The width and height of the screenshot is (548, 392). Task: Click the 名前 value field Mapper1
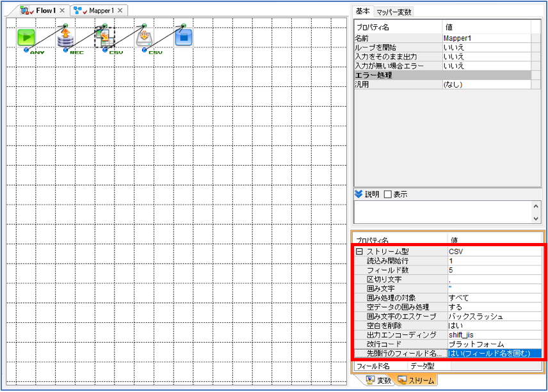487,38
